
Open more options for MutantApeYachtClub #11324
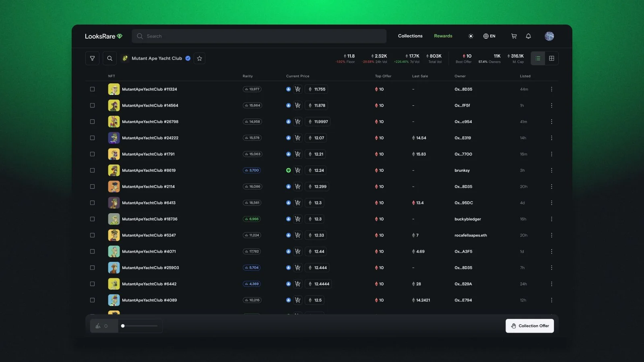pyautogui.click(x=551, y=89)
